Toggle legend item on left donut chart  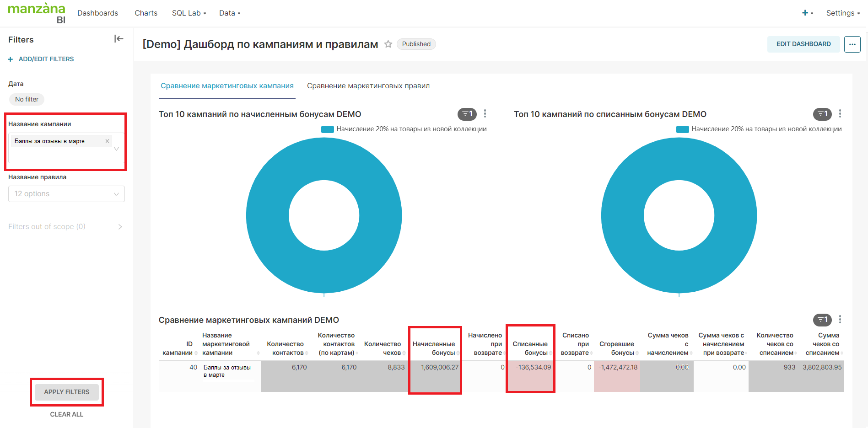(x=404, y=129)
